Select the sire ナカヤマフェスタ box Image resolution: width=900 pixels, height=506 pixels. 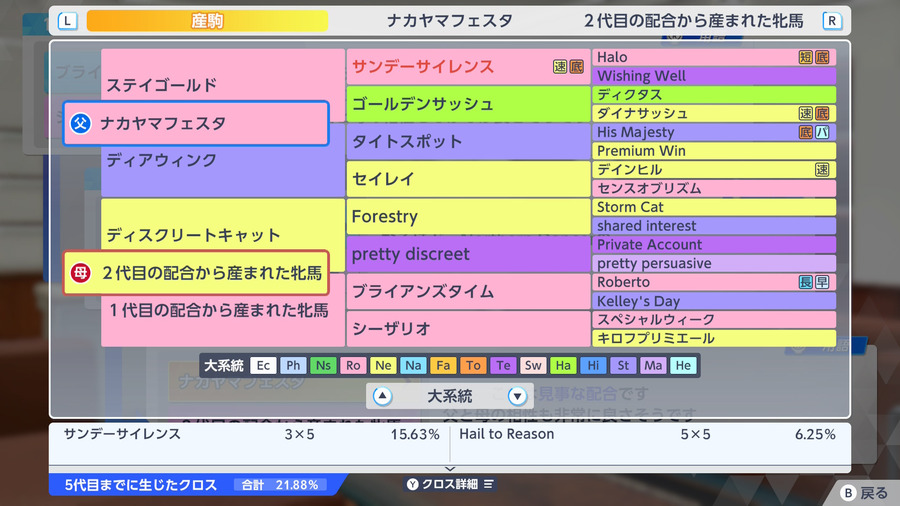(x=196, y=123)
